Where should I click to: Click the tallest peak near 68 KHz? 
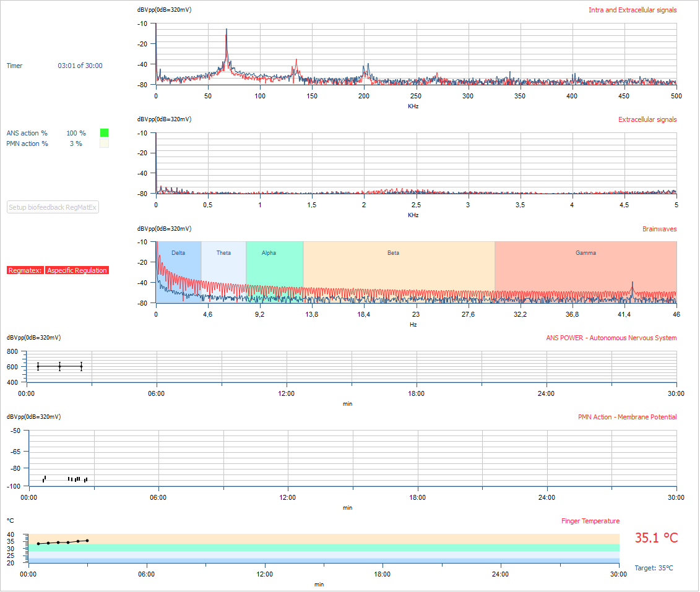227,30
